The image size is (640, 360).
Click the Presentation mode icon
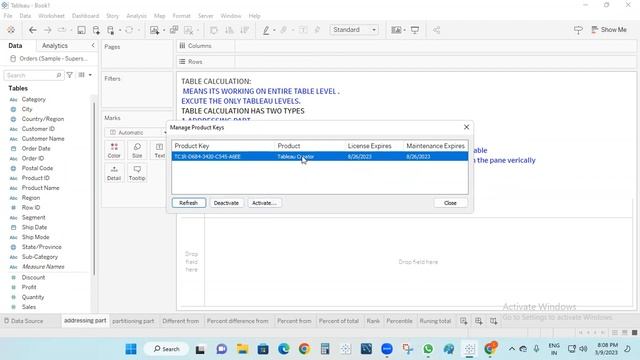click(x=415, y=30)
